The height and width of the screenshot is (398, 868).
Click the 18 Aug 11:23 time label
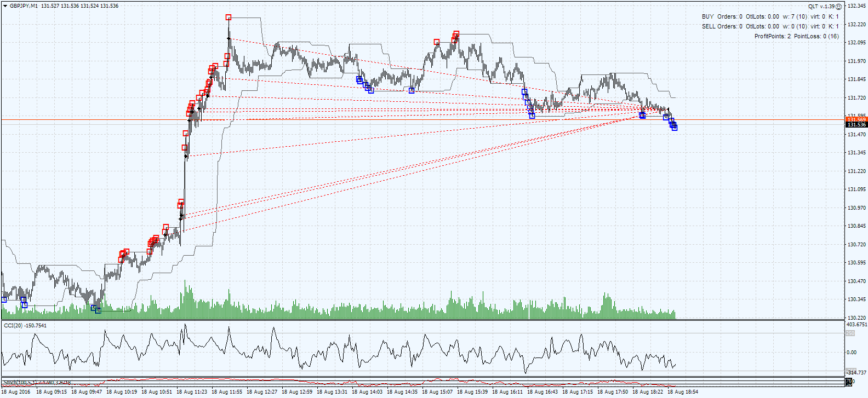pyautogui.click(x=192, y=392)
